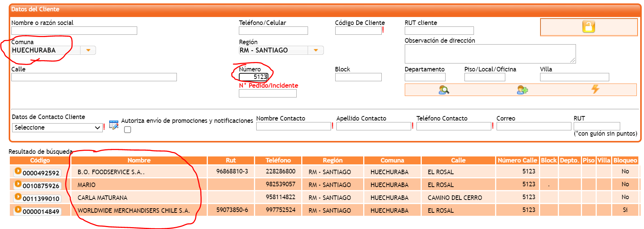Open the Región RM - SANTIAGO dropdown arrow
This screenshot has width=644, height=229.
pyautogui.click(x=316, y=50)
